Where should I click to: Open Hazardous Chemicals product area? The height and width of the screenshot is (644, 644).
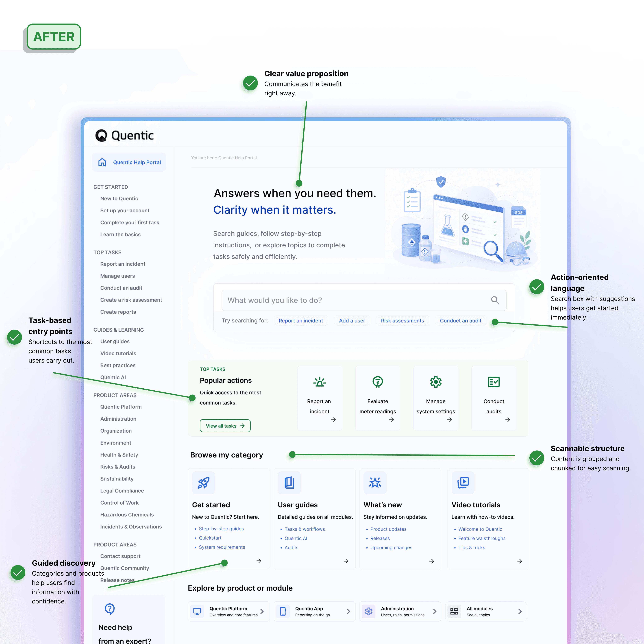pyautogui.click(x=127, y=515)
